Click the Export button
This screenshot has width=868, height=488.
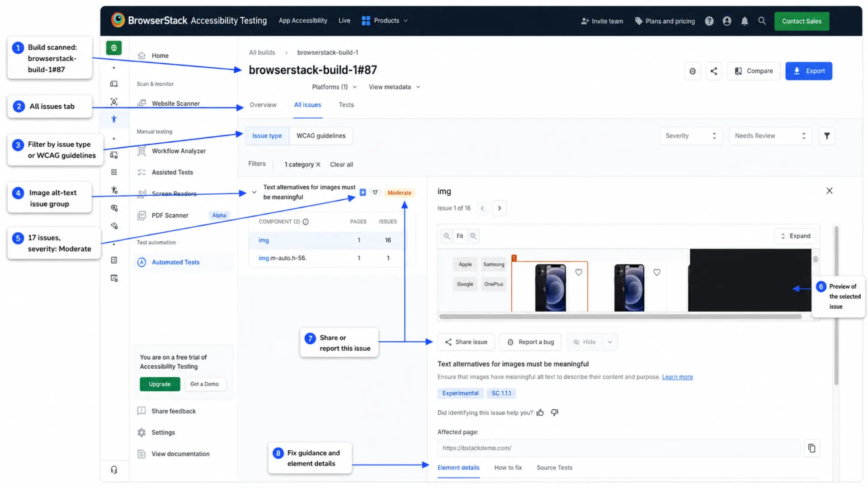tap(808, 71)
